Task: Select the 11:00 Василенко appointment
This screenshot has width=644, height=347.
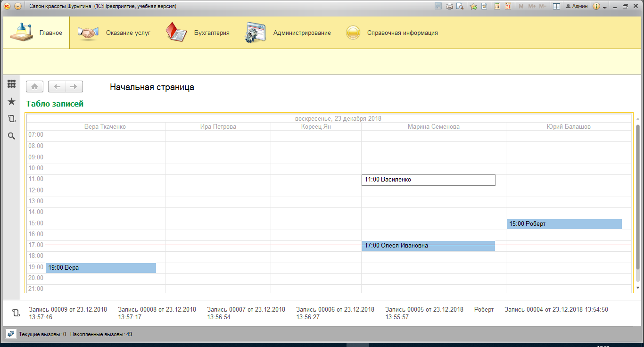Action: [429, 180]
